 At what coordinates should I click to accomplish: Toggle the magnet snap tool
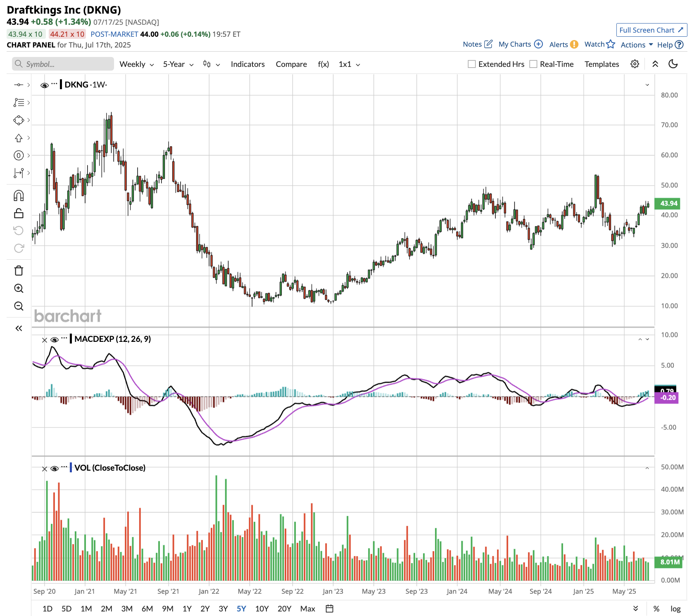click(x=19, y=195)
